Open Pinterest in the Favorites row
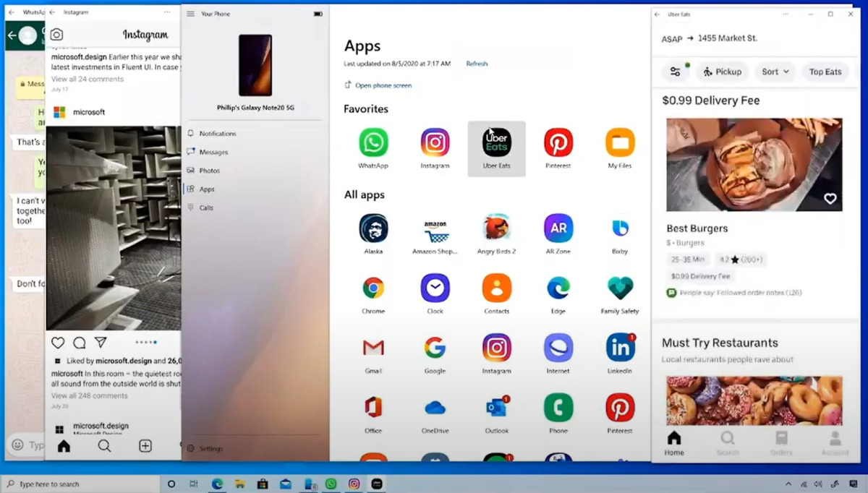This screenshot has width=868, height=493. 558,142
